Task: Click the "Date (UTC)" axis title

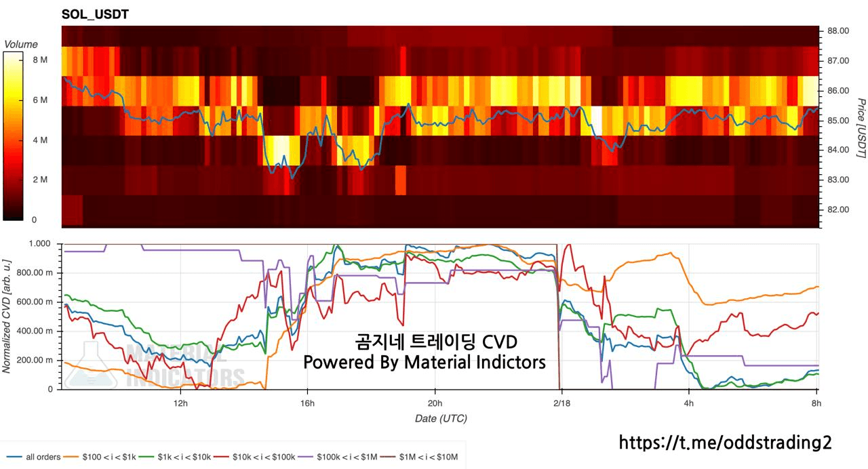Action: 441,419
